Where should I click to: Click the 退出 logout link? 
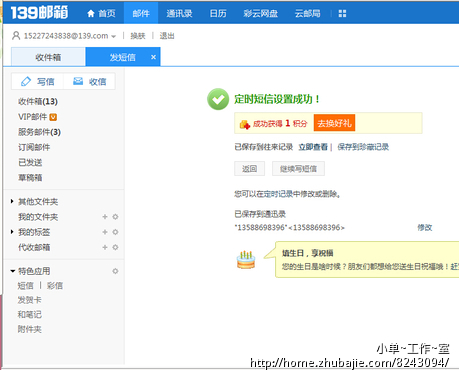click(x=167, y=36)
